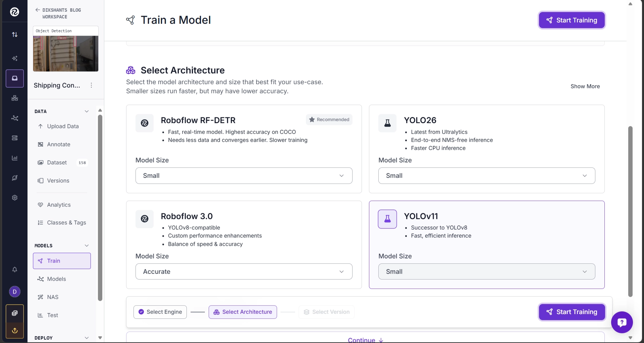Click the bottom Start Training button
644x343 pixels.
[572, 312]
